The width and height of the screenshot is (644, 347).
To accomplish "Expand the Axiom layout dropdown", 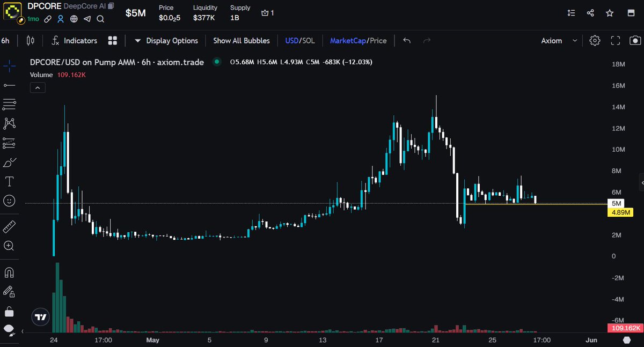I will 559,41.
